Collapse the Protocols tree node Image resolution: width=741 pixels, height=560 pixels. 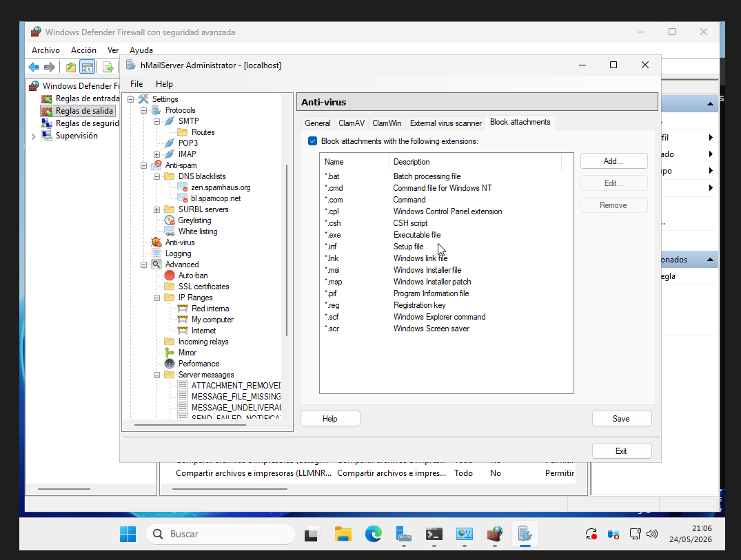click(x=143, y=110)
